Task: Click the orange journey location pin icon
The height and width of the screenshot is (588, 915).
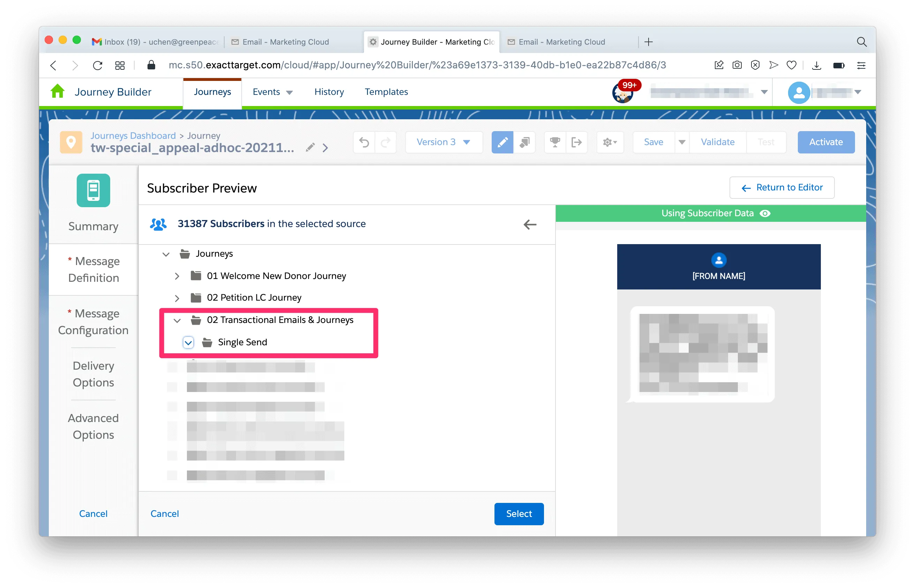Action: 71,142
